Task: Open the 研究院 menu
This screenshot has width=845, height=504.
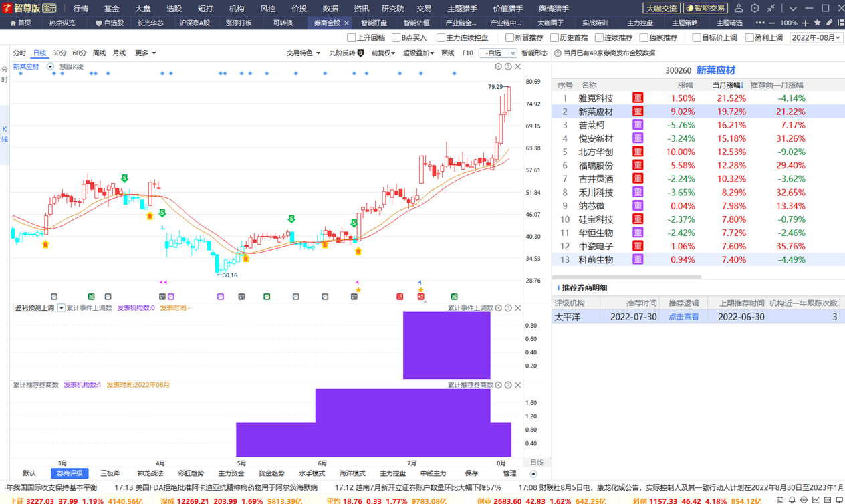Action: coord(393,9)
